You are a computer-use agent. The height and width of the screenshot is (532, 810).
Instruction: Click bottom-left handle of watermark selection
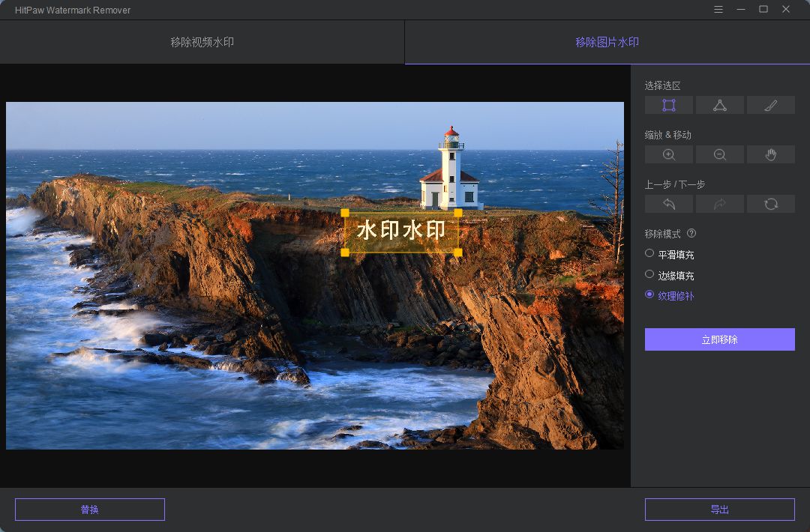click(345, 253)
